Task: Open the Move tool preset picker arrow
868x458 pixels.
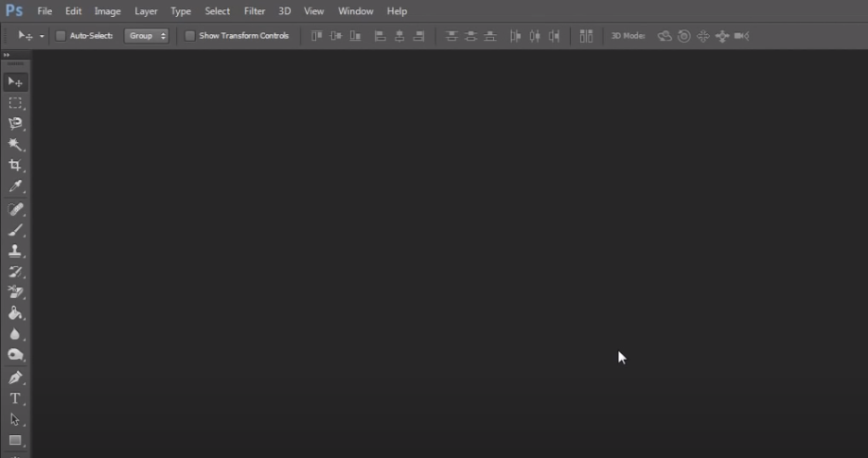Action: 42,36
